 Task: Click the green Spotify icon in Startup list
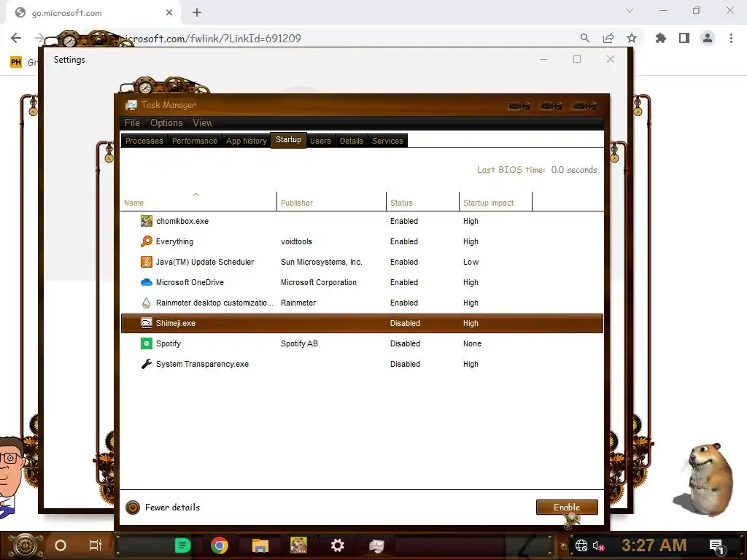click(146, 343)
